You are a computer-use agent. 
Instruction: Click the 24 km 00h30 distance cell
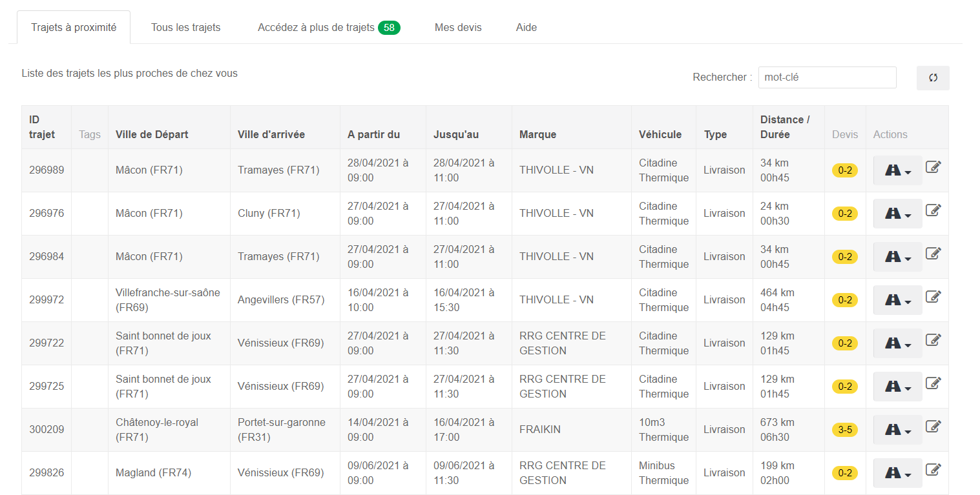(789, 214)
